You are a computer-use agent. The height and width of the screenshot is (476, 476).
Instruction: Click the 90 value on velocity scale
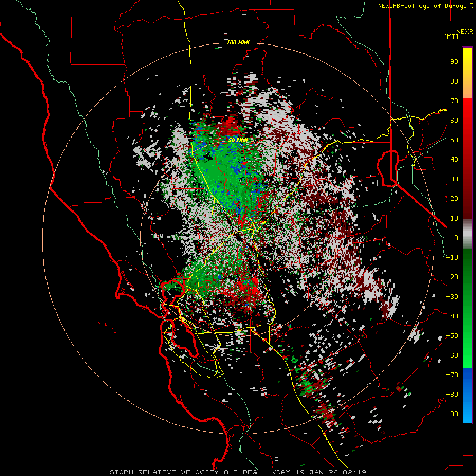(454, 62)
